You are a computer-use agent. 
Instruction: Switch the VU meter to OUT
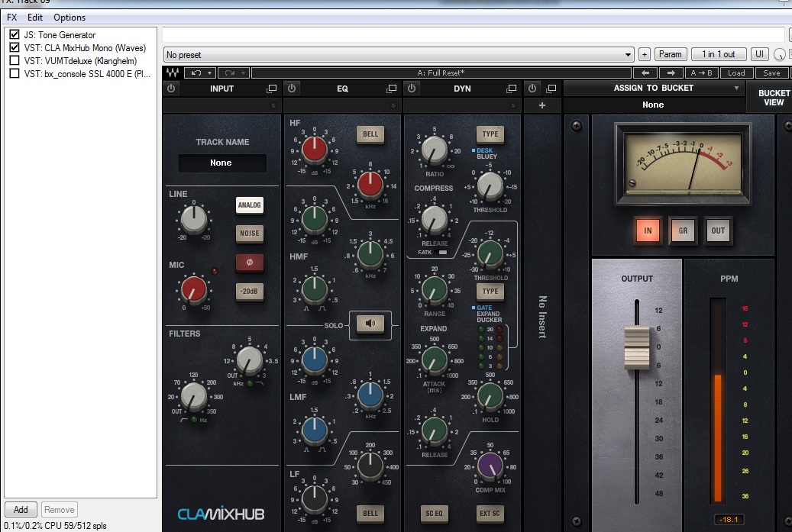(x=718, y=231)
